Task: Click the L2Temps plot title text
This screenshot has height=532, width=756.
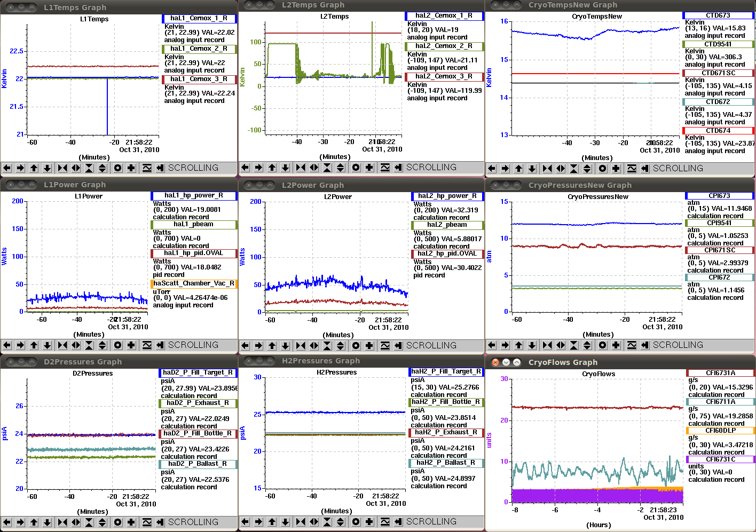Action: [x=334, y=17]
